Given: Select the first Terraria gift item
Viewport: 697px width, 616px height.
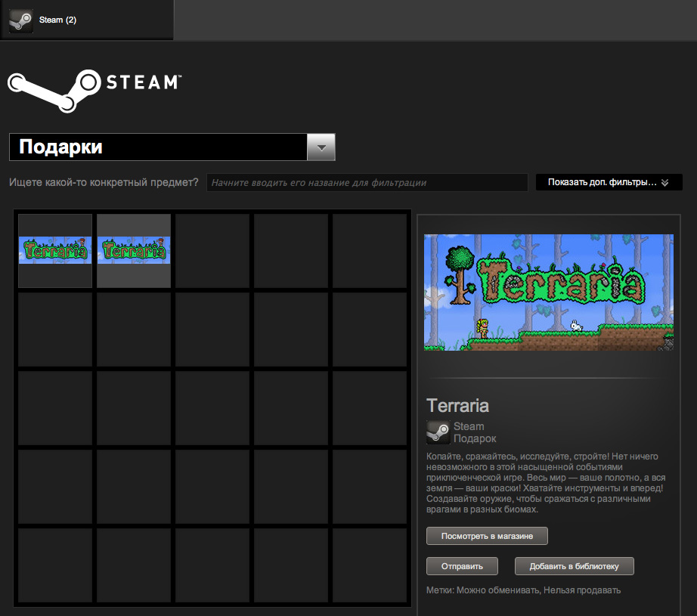Looking at the screenshot, I should (x=55, y=251).
